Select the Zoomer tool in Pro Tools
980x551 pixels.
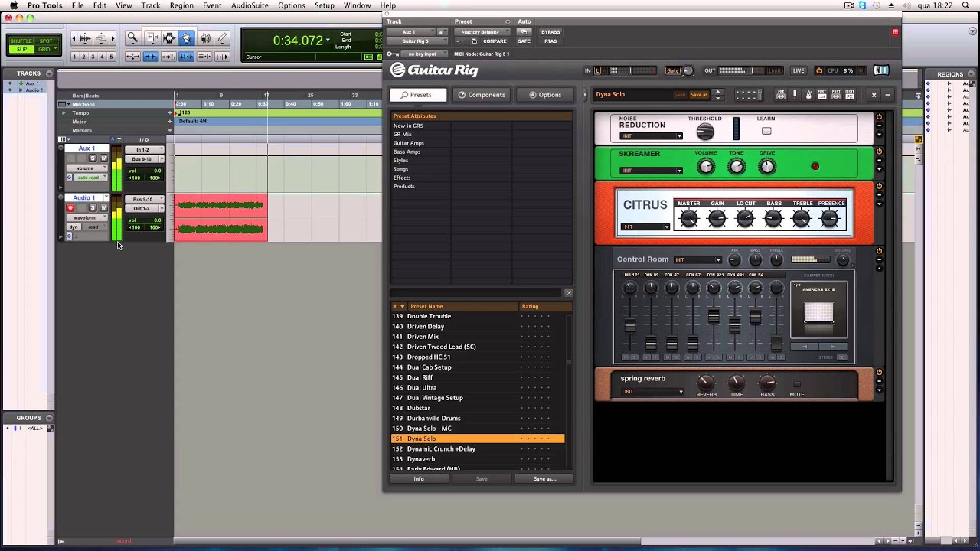pos(132,37)
